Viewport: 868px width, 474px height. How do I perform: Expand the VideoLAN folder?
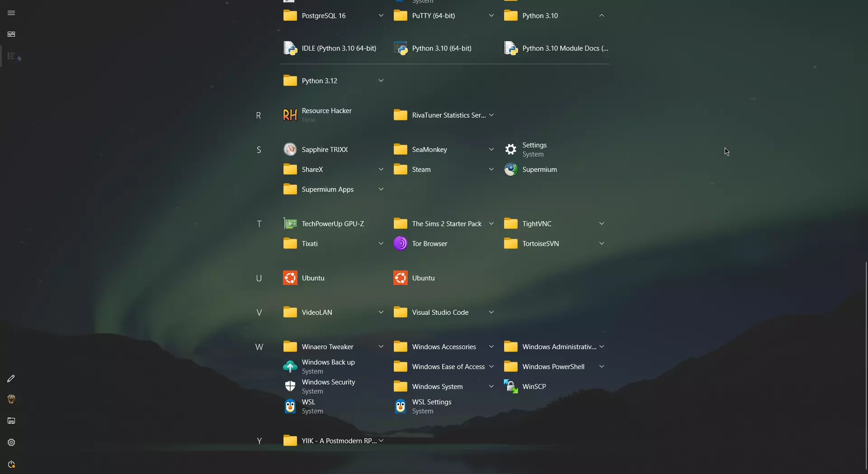334,312
